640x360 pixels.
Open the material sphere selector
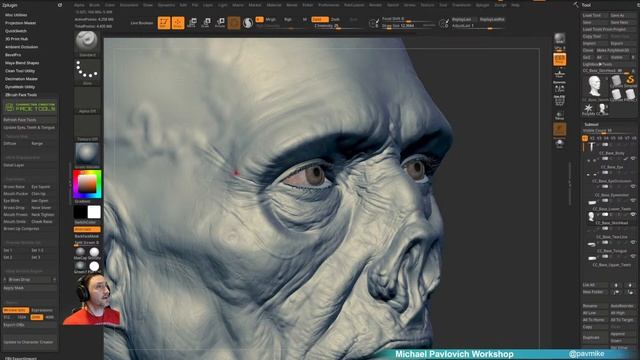pyautogui.click(x=87, y=155)
